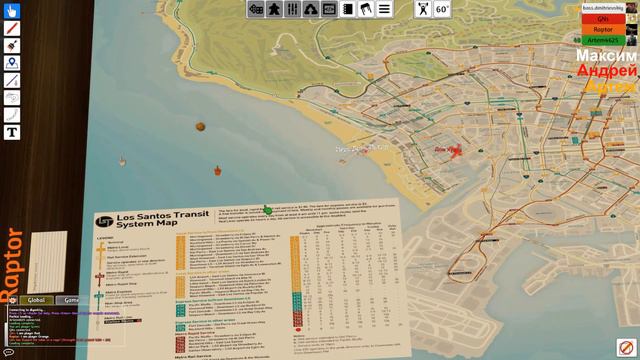Open the Workshop upload menu

click(311, 9)
